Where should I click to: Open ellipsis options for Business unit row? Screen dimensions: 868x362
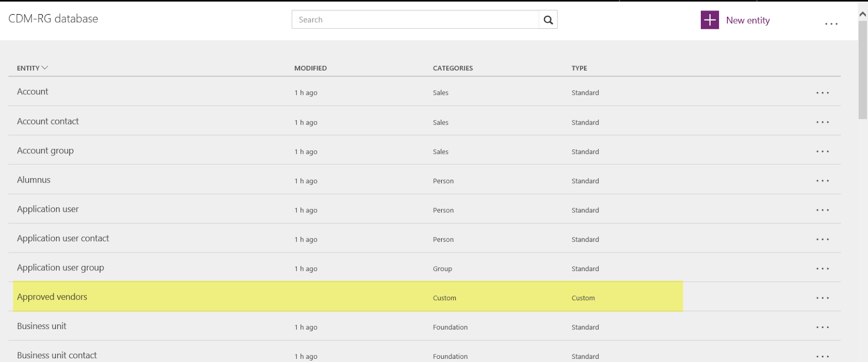click(822, 327)
